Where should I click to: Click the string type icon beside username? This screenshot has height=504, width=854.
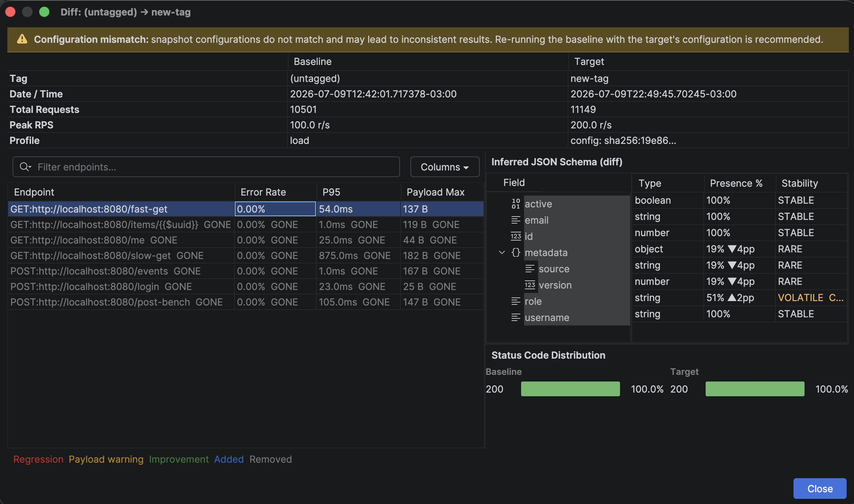click(516, 317)
